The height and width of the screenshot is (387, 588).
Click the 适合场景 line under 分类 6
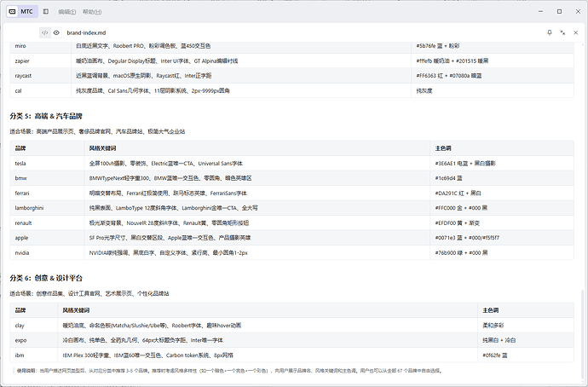point(89,293)
